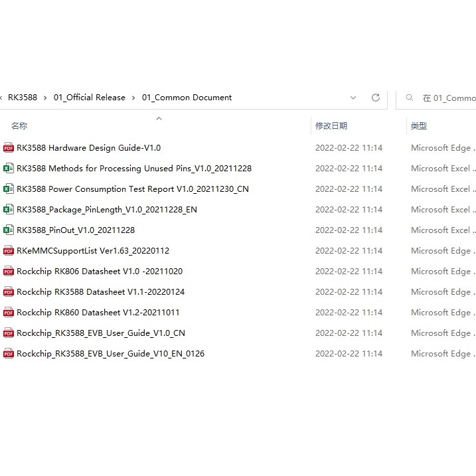Select RK3588_PinOut_V1.0_20211228 file
476x476 pixels.
tap(76, 230)
